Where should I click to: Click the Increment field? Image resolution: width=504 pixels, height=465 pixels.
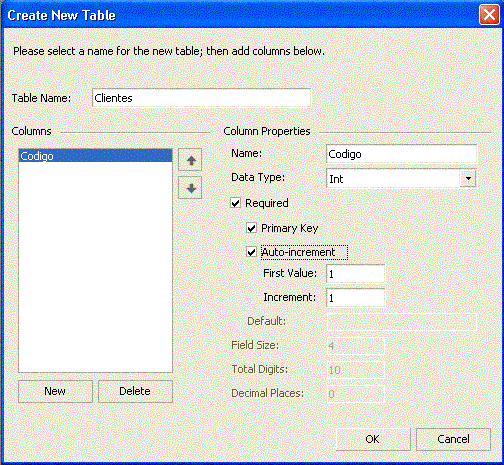click(x=356, y=298)
